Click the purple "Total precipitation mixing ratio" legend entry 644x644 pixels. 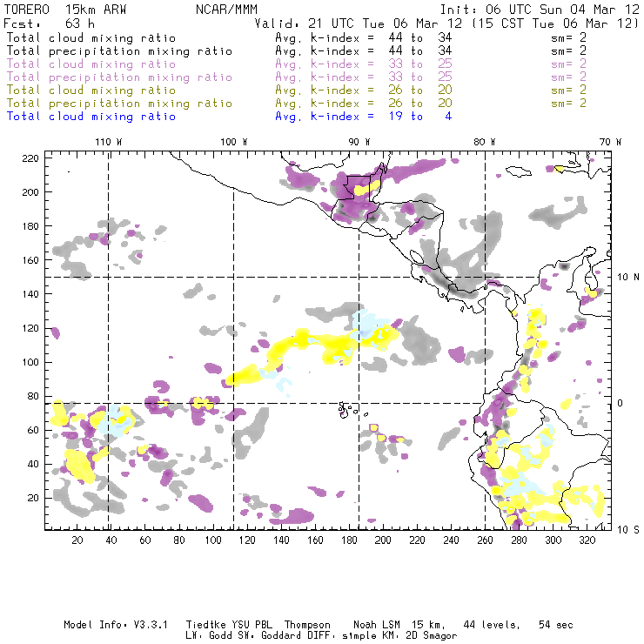coord(119,77)
